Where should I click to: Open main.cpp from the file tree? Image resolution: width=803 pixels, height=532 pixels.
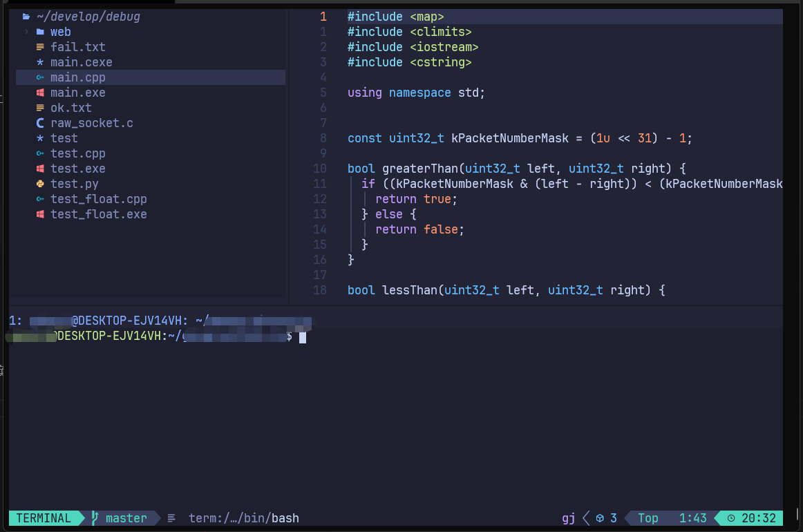point(77,77)
